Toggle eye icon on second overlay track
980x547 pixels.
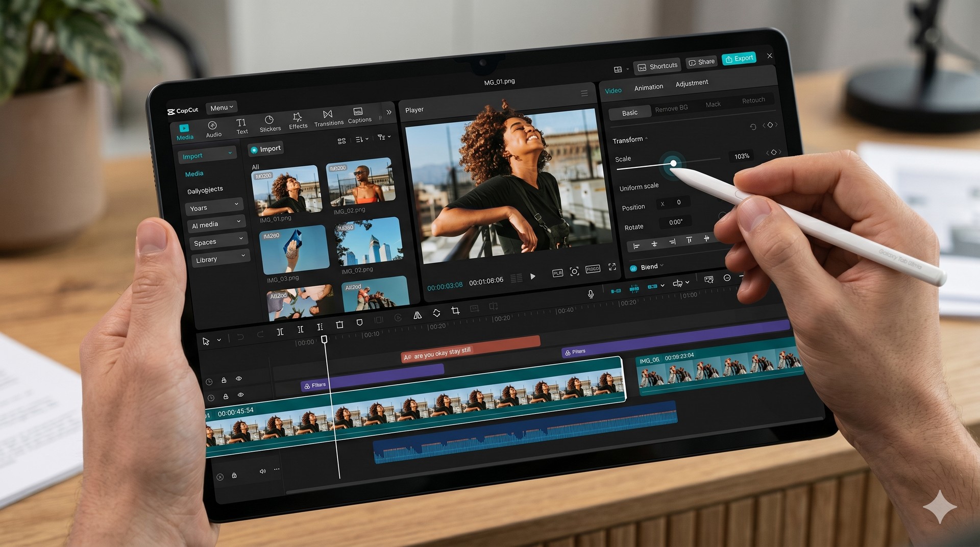(x=240, y=395)
